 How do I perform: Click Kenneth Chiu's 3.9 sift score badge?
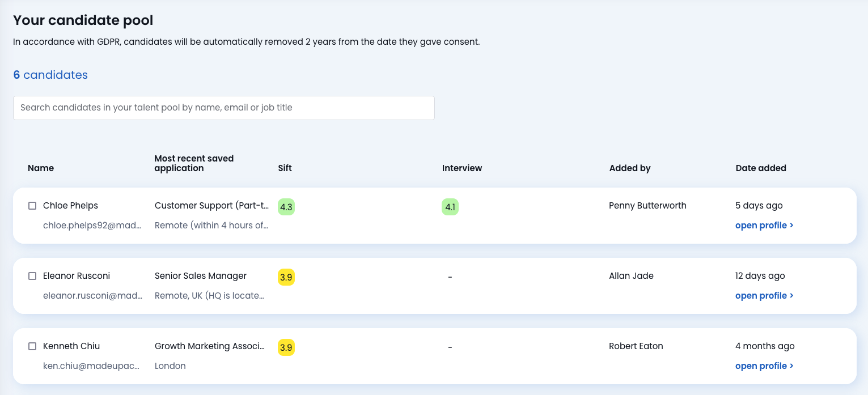pyautogui.click(x=286, y=348)
